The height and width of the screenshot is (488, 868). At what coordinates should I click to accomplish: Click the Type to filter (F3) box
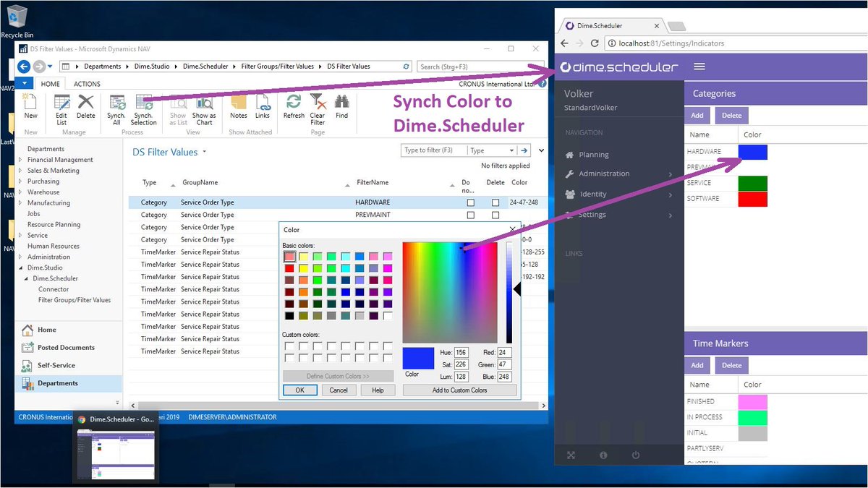[434, 150]
